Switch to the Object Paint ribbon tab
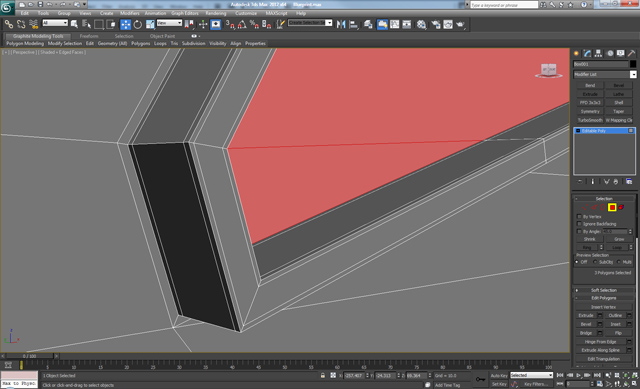The height and width of the screenshot is (389, 640). click(x=162, y=36)
